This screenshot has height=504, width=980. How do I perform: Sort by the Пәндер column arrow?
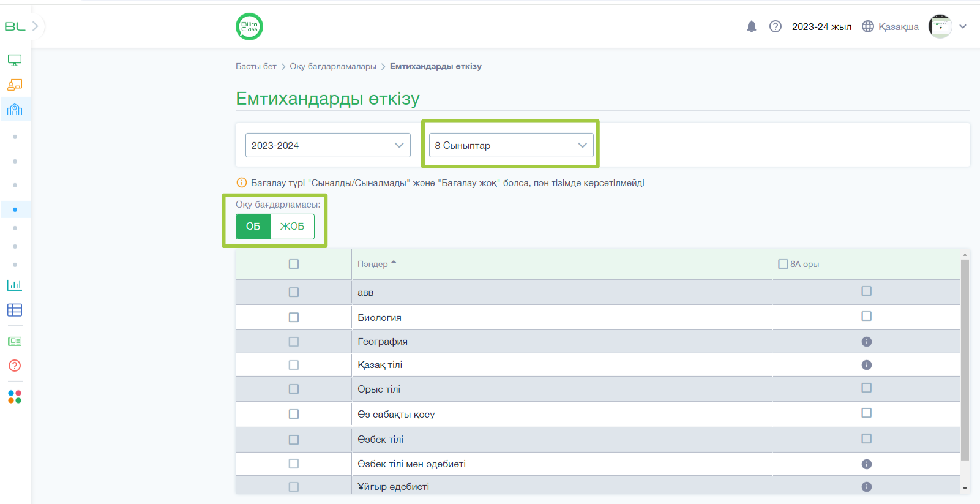point(394,263)
